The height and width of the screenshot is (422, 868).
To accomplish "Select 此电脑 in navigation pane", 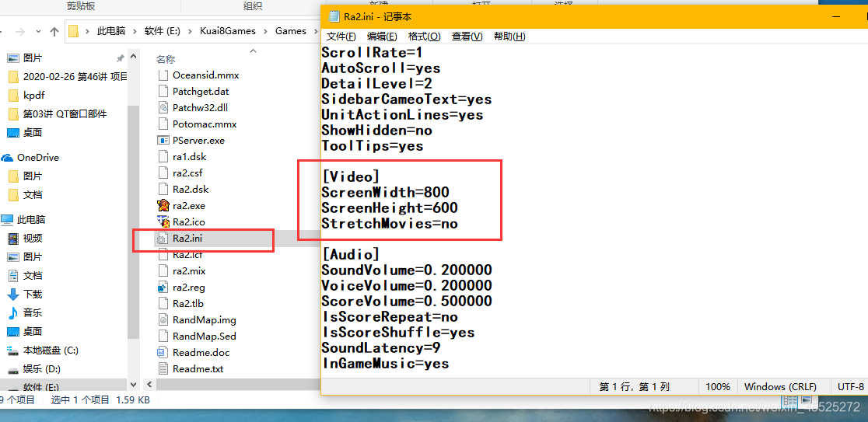I will click(x=30, y=220).
